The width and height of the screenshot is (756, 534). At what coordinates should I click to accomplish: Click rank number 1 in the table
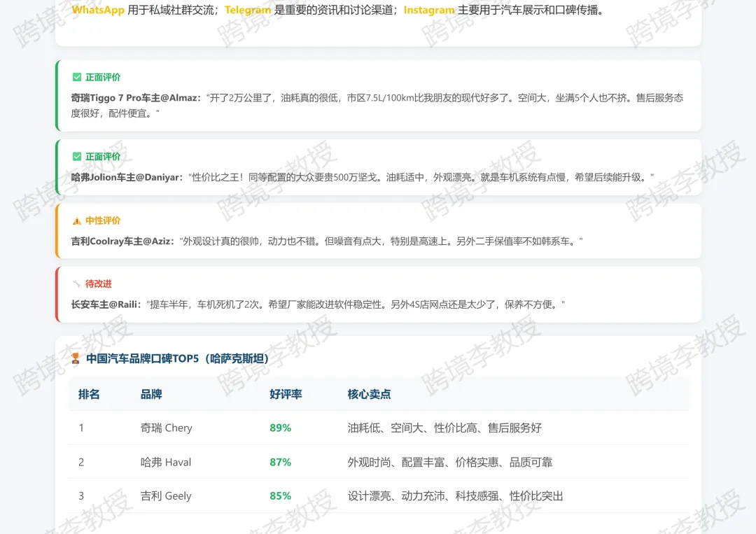pyautogui.click(x=81, y=428)
